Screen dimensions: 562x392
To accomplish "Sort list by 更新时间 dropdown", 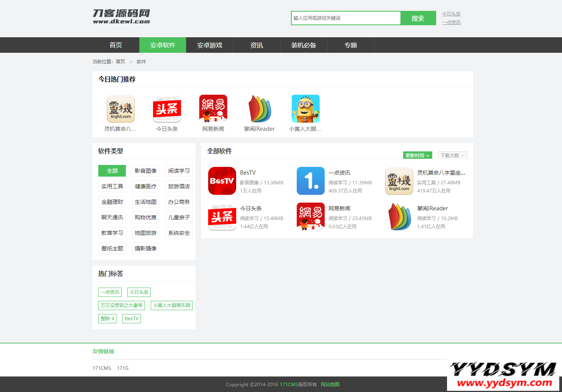I will [418, 155].
